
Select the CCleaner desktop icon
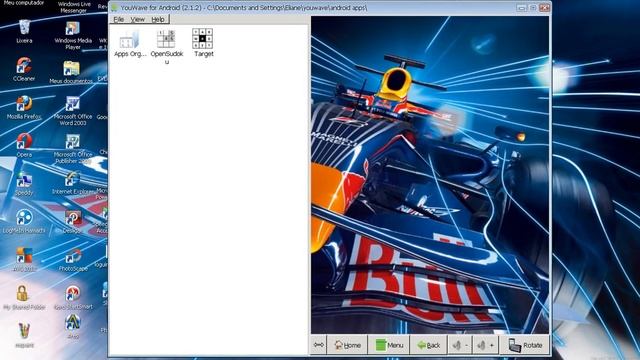click(24, 69)
